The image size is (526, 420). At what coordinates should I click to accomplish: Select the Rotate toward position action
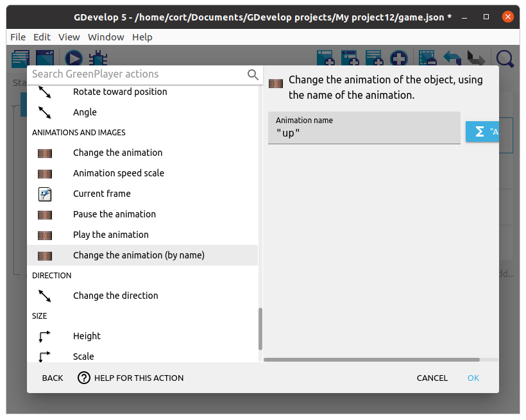(142, 92)
